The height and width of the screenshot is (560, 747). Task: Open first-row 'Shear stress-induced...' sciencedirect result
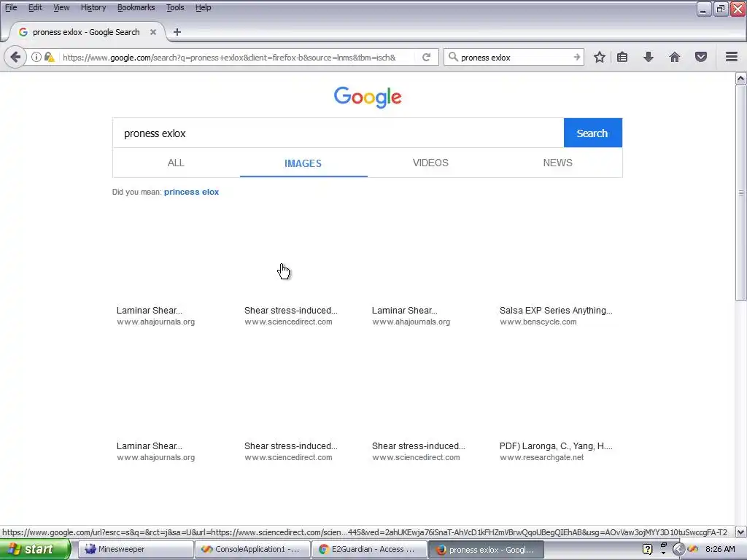290,311
